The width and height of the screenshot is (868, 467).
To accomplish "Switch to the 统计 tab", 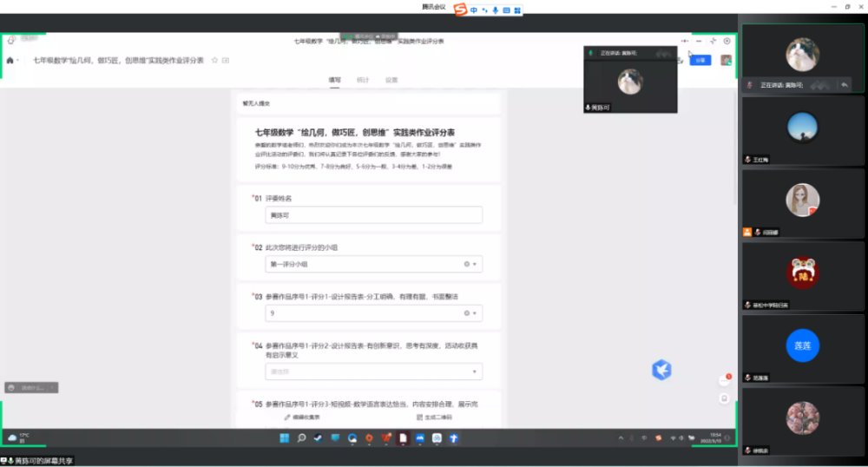I will 363,80.
